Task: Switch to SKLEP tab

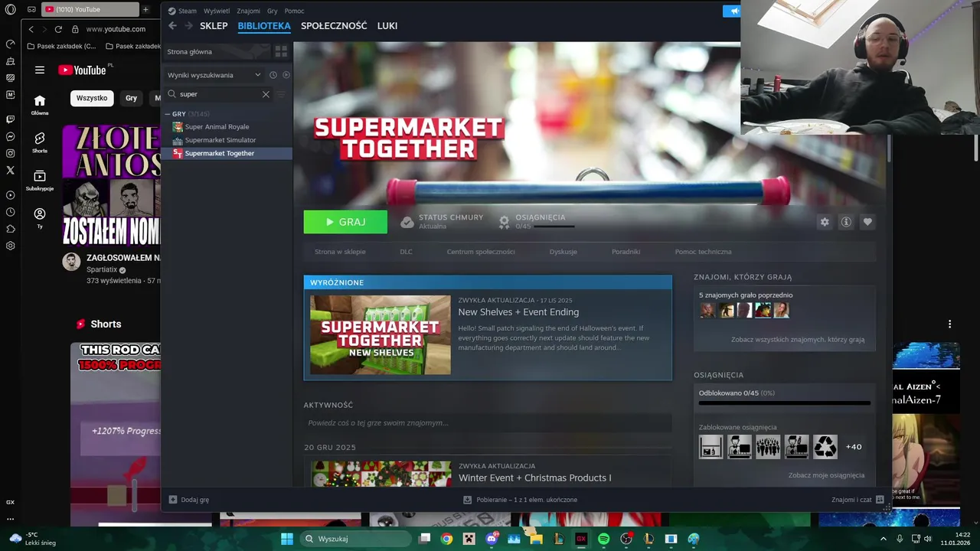Action: click(214, 25)
